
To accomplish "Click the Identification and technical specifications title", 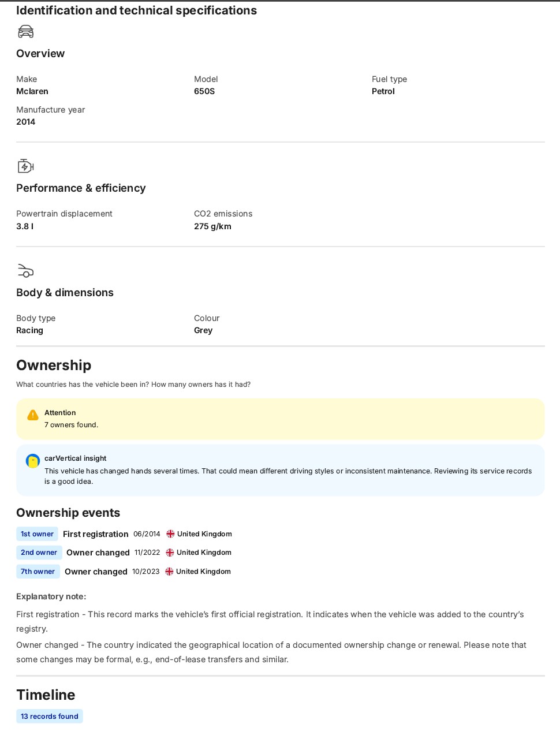I will click(137, 10).
